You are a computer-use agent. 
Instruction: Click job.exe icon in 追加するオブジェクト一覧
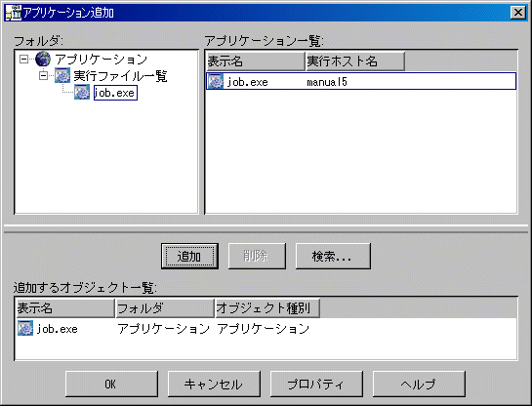coord(25,328)
